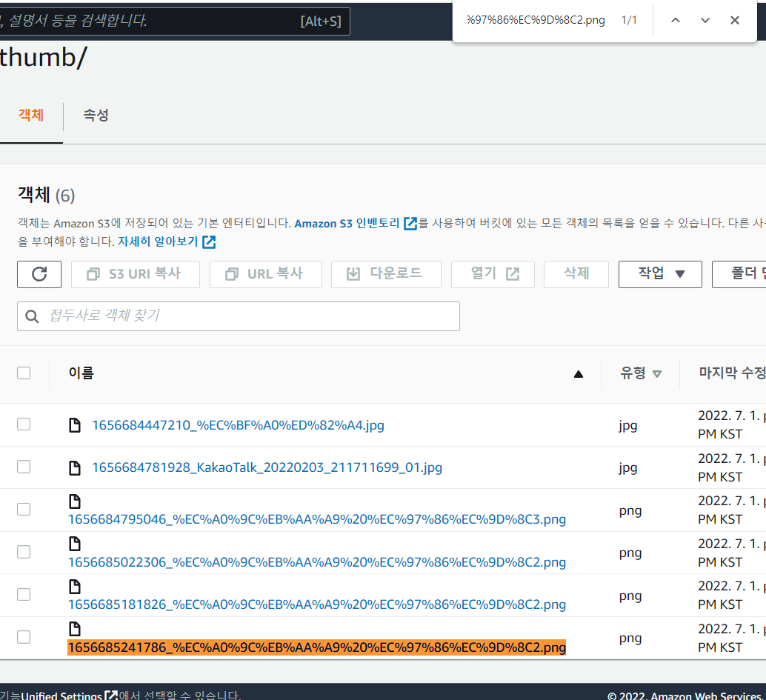The height and width of the screenshot is (700, 766).
Task: Check the box for 1656684795046 png file
Action: click(x=24, y=509)
